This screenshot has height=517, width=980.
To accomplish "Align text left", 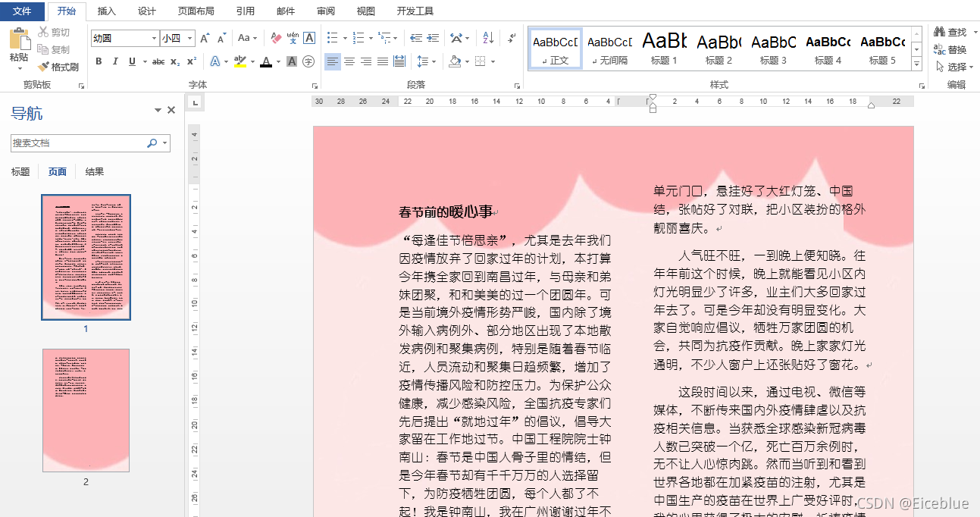I will pyautogui.click(x=333, y=61).
